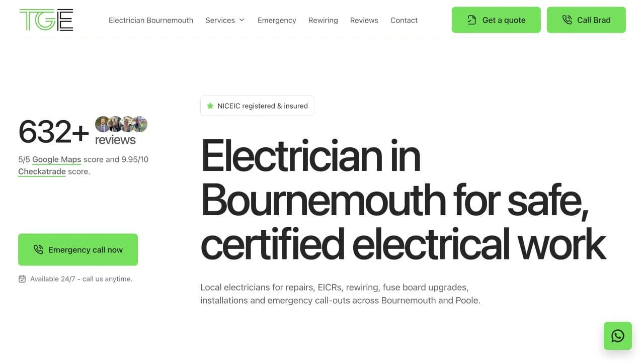Click 'Available 24/7 - call us anytime.' text
Screen dimensions: 644x362
81,279
